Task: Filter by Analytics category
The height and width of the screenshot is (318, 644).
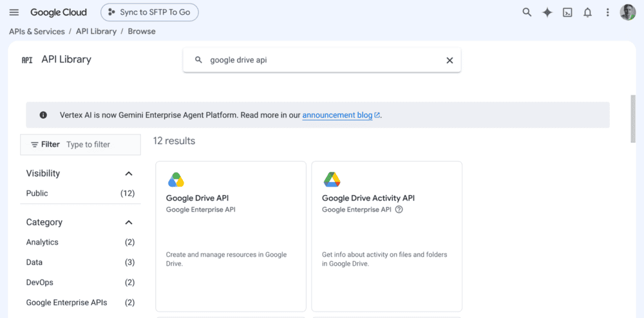Action: [x=80, y=242]
